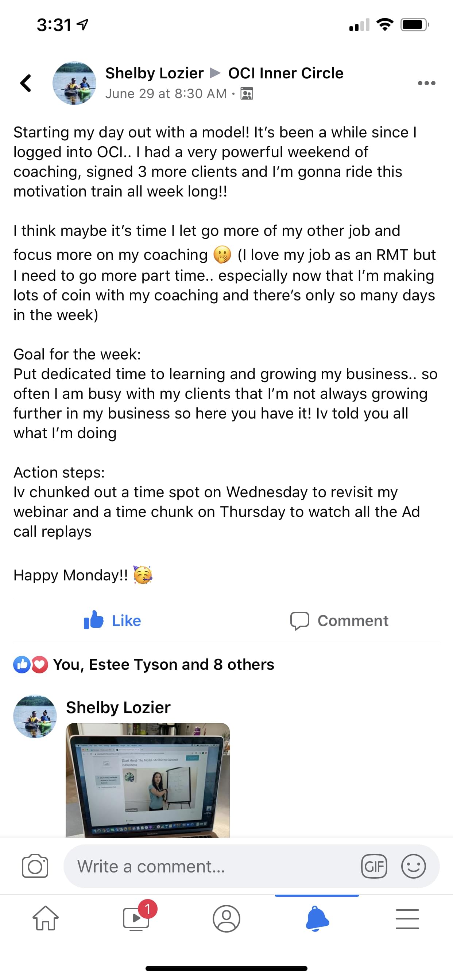453x980 pixels.
Task: Open the GIF picker icon
Action: pyautogui.click(x=374, y=866)
